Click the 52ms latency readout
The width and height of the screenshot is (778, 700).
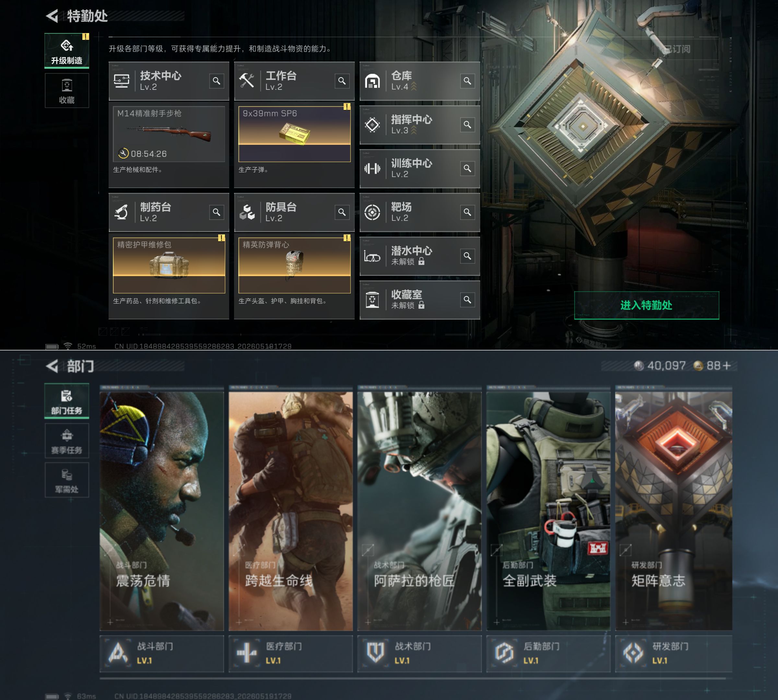coord(87,346)
